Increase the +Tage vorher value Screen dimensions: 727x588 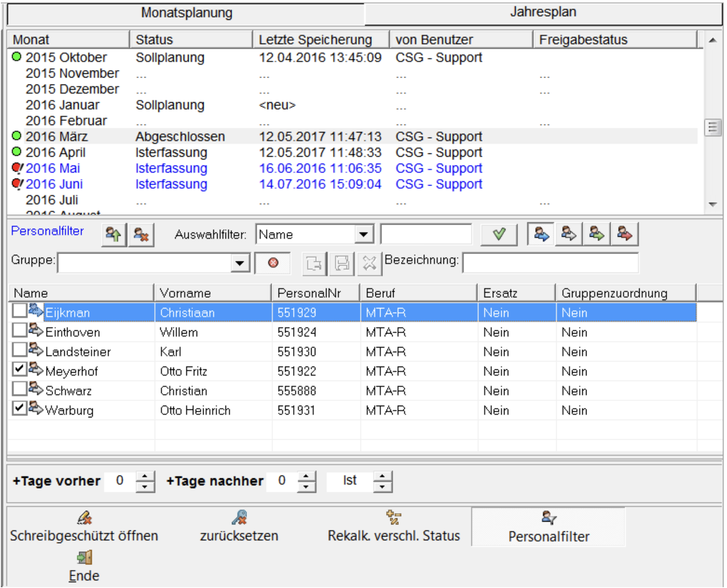coord(145,476)
